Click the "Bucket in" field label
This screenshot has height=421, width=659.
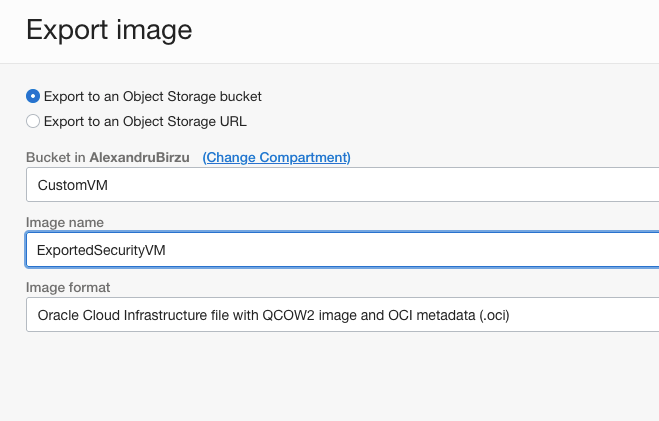coord(55,158)
